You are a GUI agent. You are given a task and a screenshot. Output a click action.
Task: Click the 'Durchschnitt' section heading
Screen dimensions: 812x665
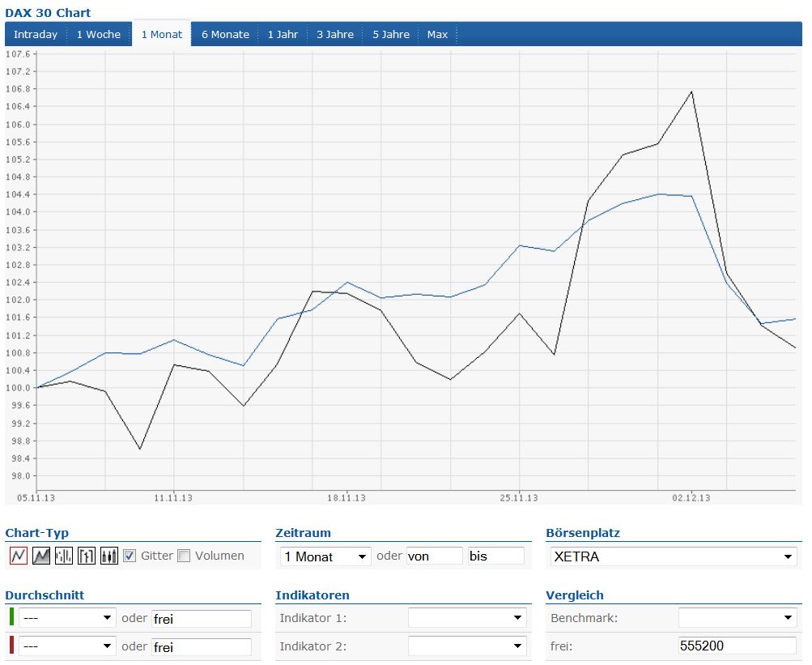coord(45,595)
